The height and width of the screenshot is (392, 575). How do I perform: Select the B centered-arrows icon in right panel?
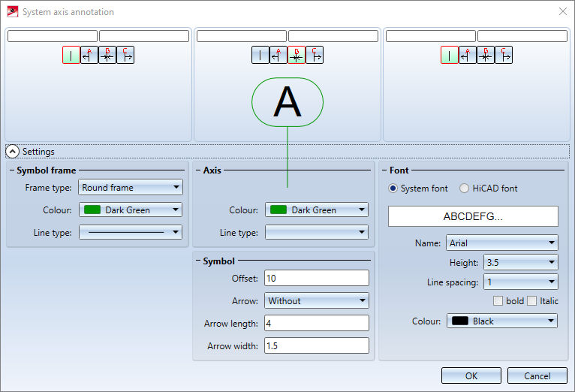pos(486,55)
